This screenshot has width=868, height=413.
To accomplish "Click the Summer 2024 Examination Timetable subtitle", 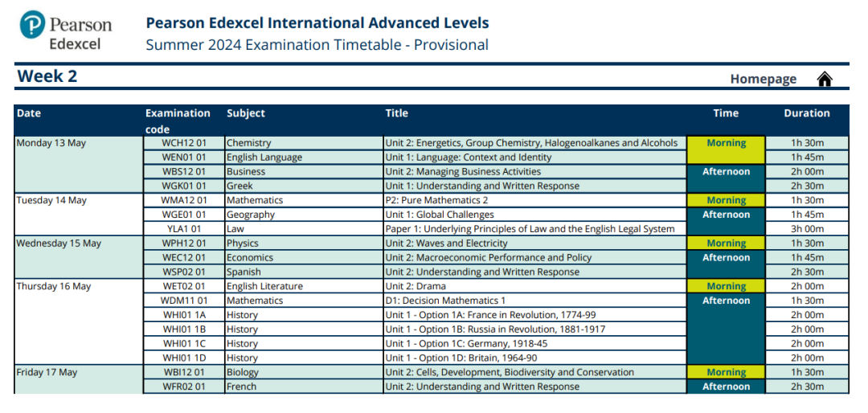I will pyautogui.click(x=317, y=45).
